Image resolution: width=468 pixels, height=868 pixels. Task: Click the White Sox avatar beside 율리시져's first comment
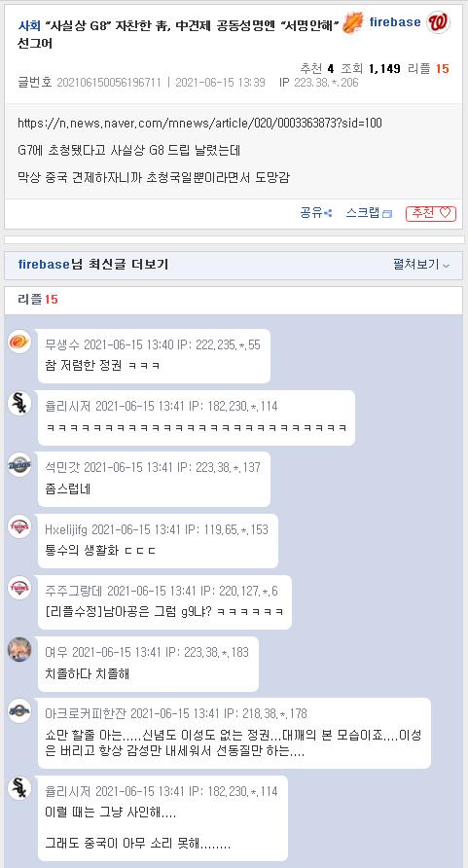point(19,403)
